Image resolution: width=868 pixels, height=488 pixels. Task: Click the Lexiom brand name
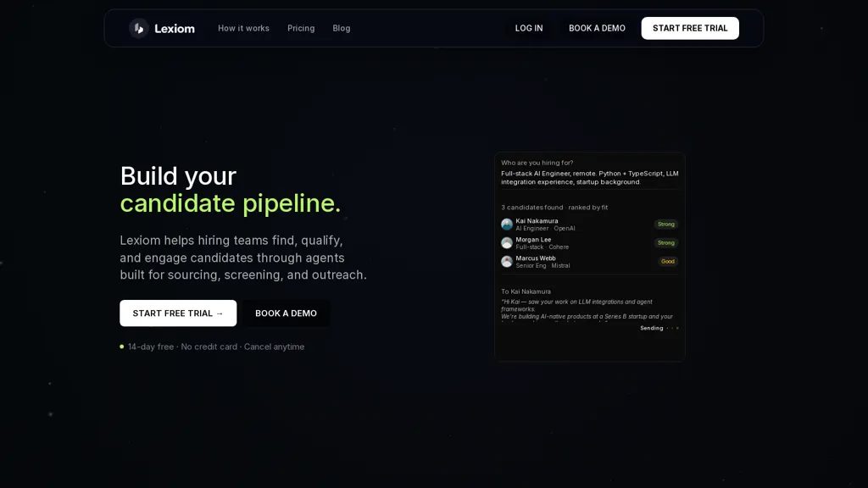[175, 29]
